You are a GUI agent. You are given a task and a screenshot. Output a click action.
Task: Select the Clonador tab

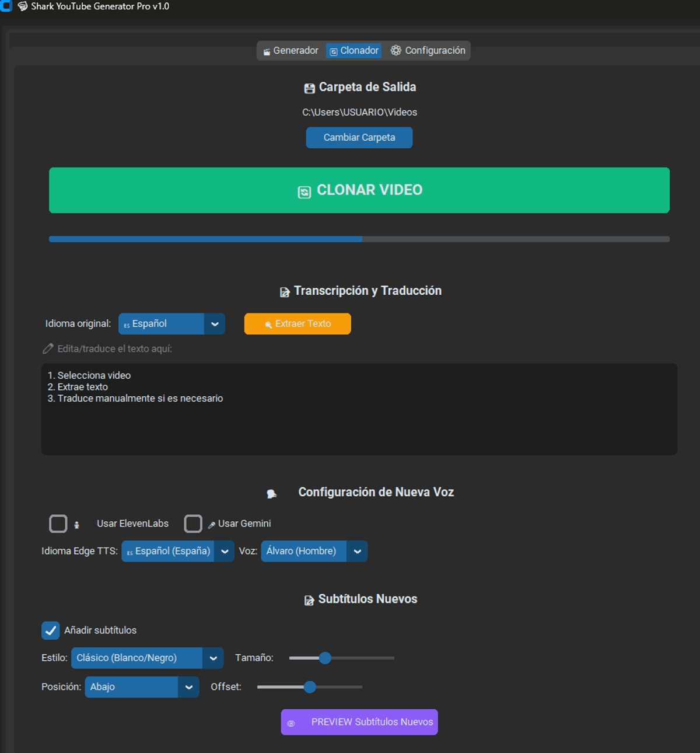coord(354,51)
